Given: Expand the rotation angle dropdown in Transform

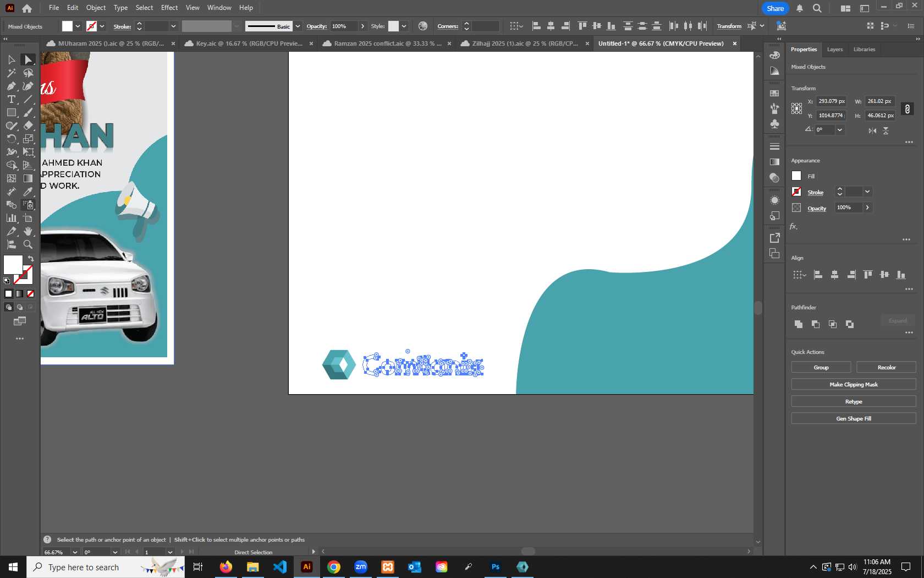Looking at the screenshot, I should [839, 130].
